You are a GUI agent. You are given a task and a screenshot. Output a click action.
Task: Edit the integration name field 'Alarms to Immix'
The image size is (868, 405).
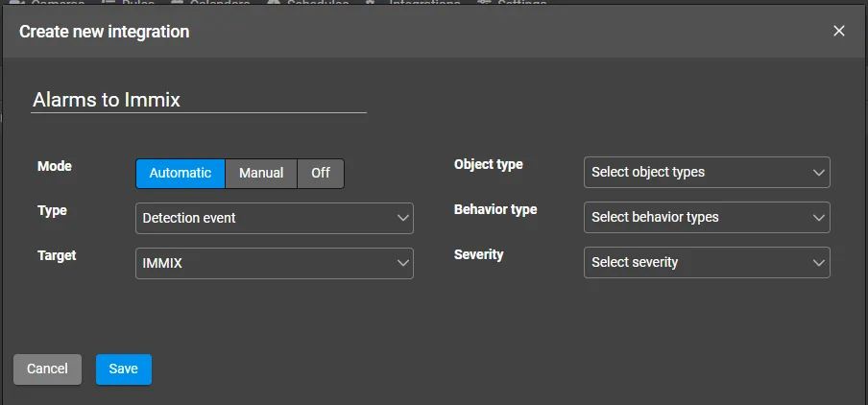point(199,100)
